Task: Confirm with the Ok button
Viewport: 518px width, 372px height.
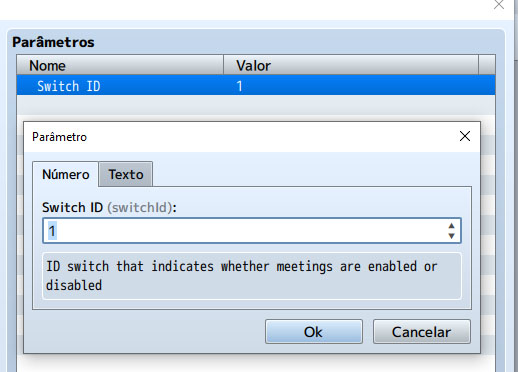Action: click(x=314, y=332)
